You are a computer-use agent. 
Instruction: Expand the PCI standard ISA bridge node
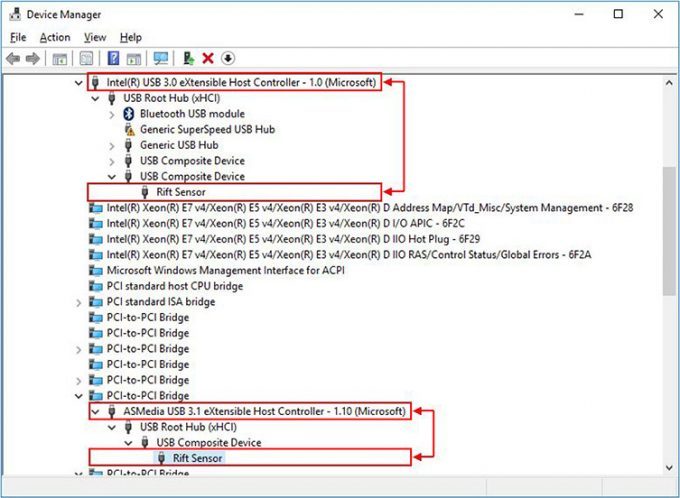pyautogui.click(x=78, y=302)
